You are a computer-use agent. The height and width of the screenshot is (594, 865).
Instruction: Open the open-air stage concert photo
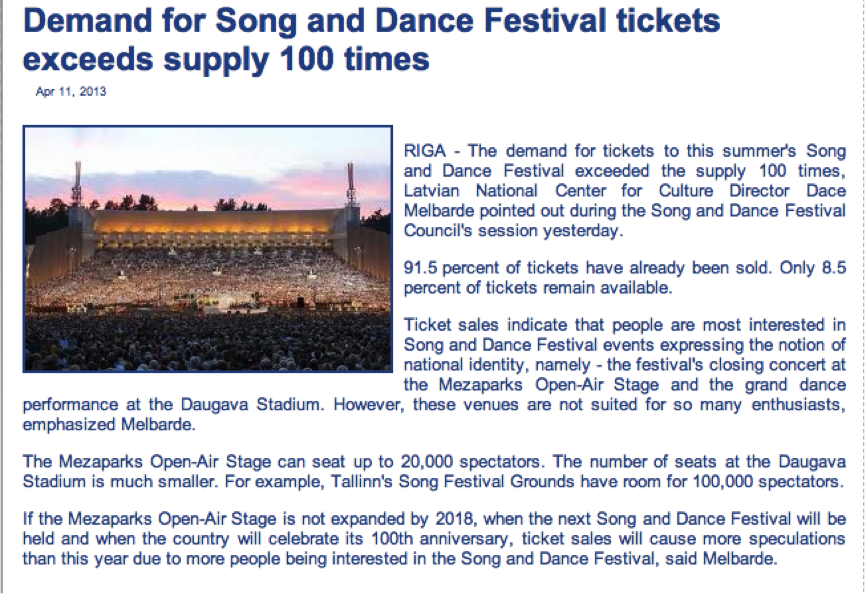(x=207, y=249)
